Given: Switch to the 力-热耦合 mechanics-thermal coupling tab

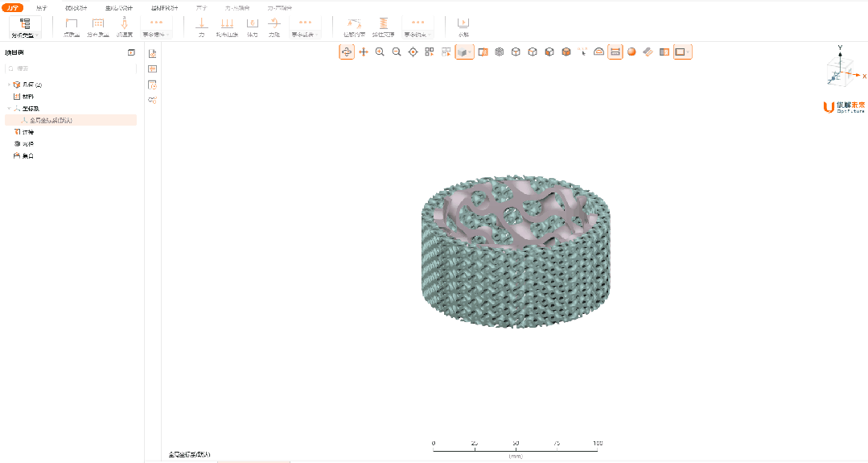Looking at the screenshot, I should click(x=237, y=8).
